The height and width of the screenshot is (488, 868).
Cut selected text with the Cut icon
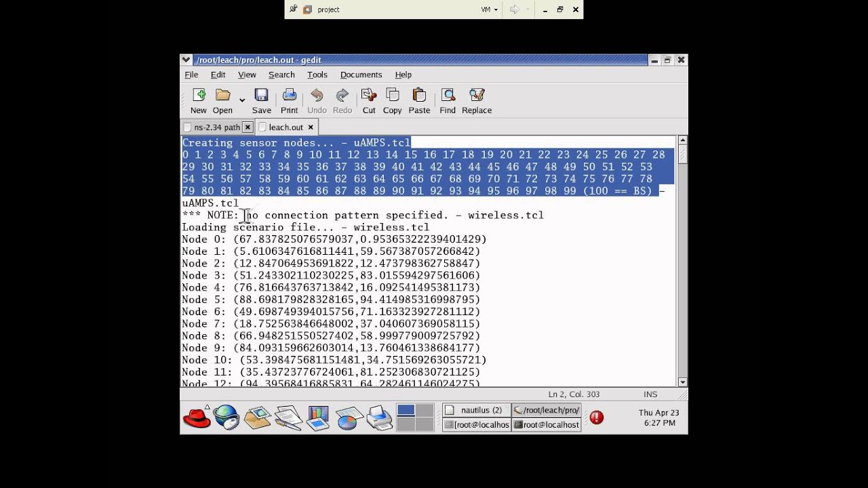tap(369, 95)
